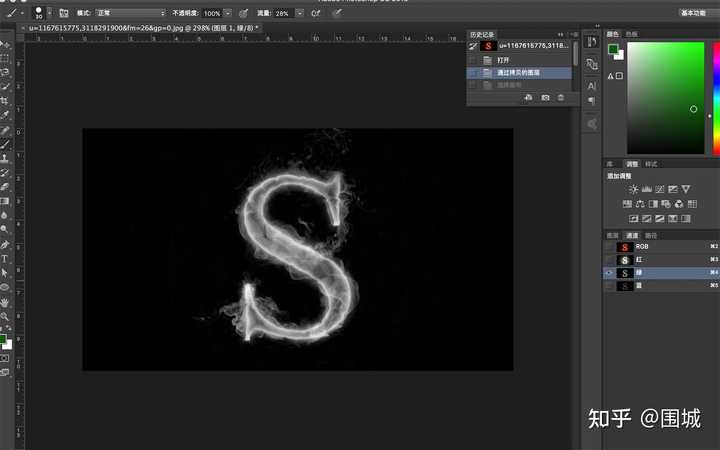Add Exposure adjustment

pyautogui.click(x=673, y=189)
